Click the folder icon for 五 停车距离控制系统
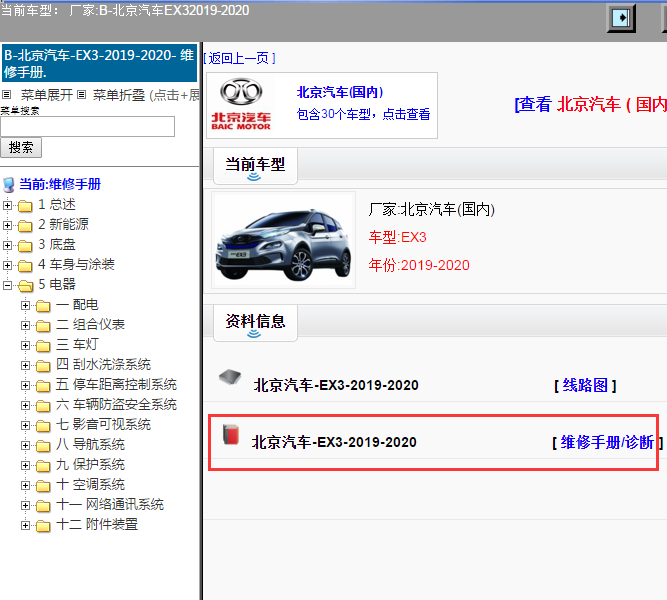Image resolution: width=667 pixels, height=600 pixels. [43, 386]
